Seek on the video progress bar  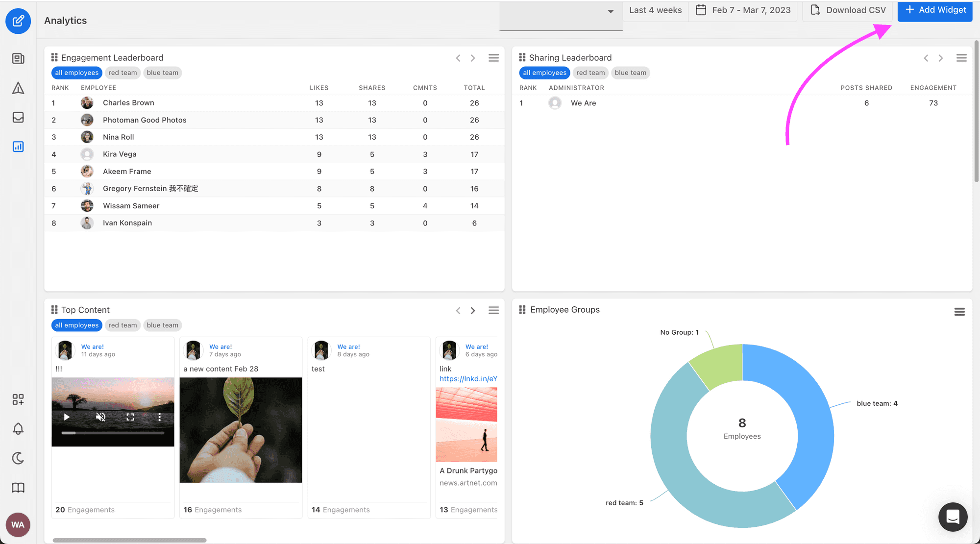coord(113,433)
